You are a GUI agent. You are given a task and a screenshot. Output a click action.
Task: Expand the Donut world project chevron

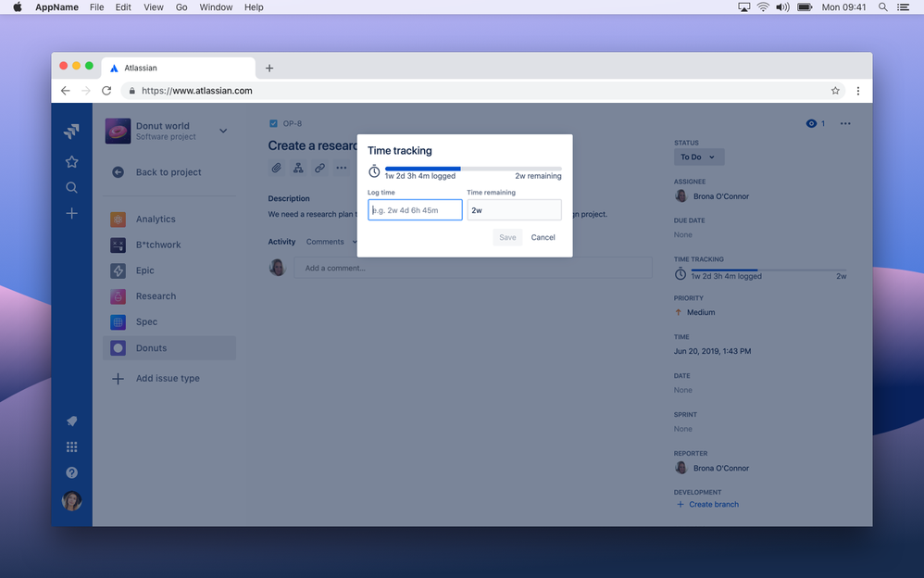pos(223,131)
